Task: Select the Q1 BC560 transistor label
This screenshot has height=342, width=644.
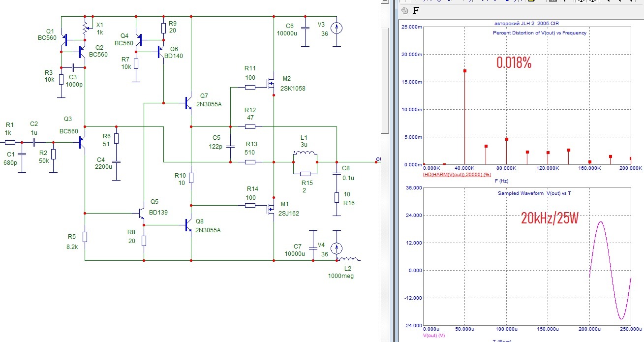Action: pos(47,34)
